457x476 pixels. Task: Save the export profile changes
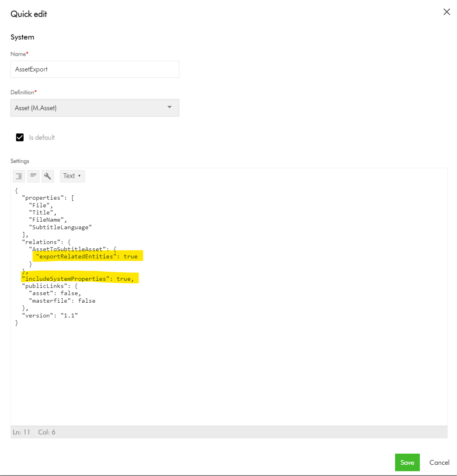pyautogui.click(x=407, y=462)
